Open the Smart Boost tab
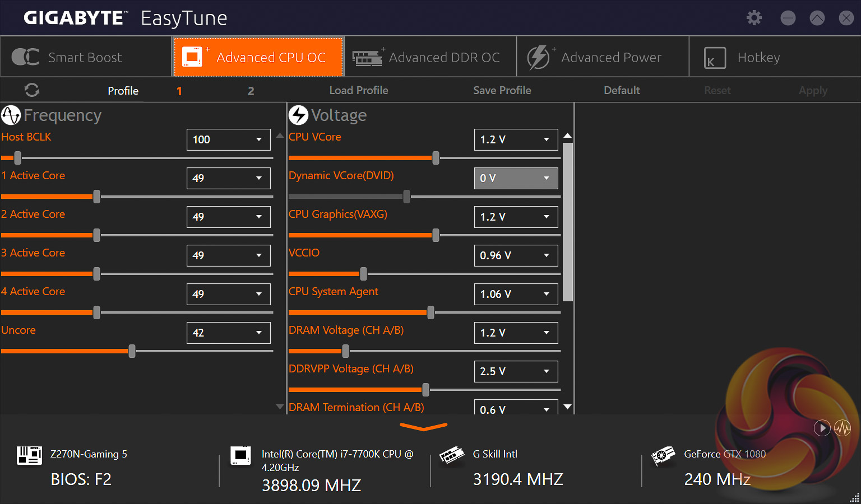Image resolution: width=861 pixels, height=504 pixels. click(x=86, y=57)
